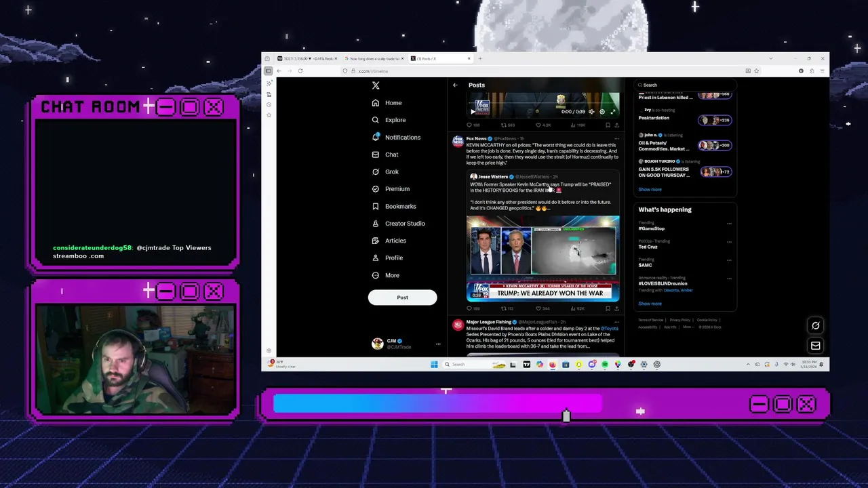Open Bookmarks in the X sidebar
The width and height of the screenshot is (868, 488).
(x=394, y=206)
